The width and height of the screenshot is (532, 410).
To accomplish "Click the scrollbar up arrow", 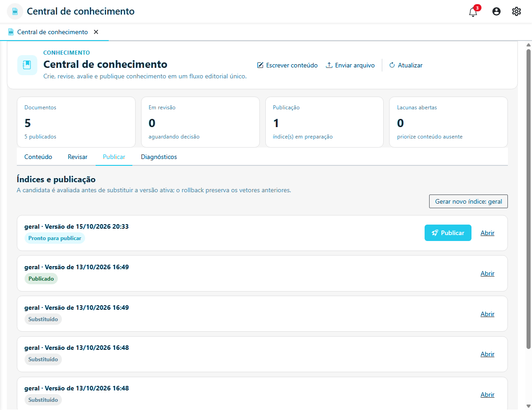I will pyautogui.click(x=528, y=45).
